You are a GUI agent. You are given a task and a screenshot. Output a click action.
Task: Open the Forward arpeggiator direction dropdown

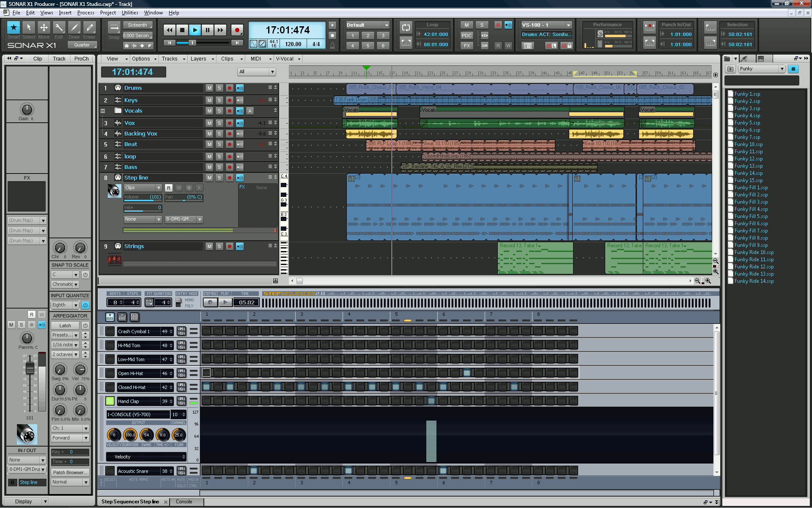click(x=70, y=438)
